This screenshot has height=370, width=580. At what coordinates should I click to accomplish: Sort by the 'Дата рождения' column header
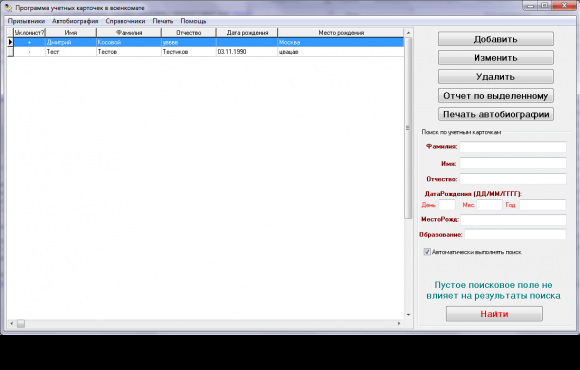[247, 33]
